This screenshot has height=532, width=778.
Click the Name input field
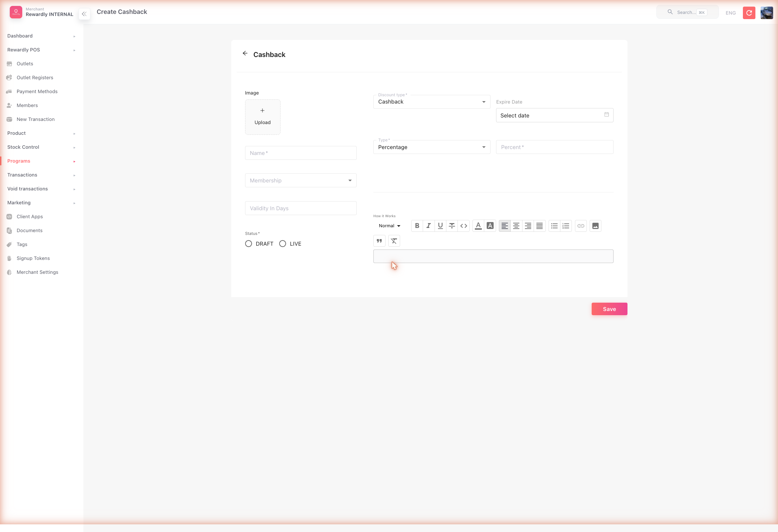click(x=301, y=153)
